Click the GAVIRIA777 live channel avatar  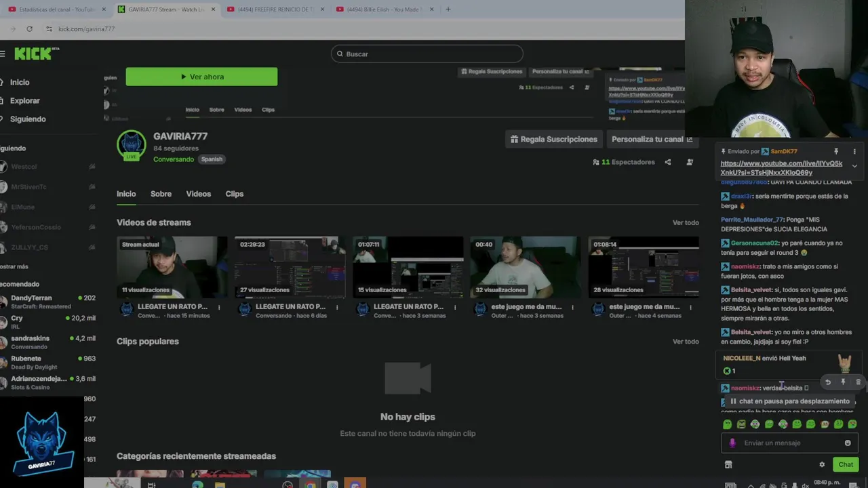[x=132, y=144]
